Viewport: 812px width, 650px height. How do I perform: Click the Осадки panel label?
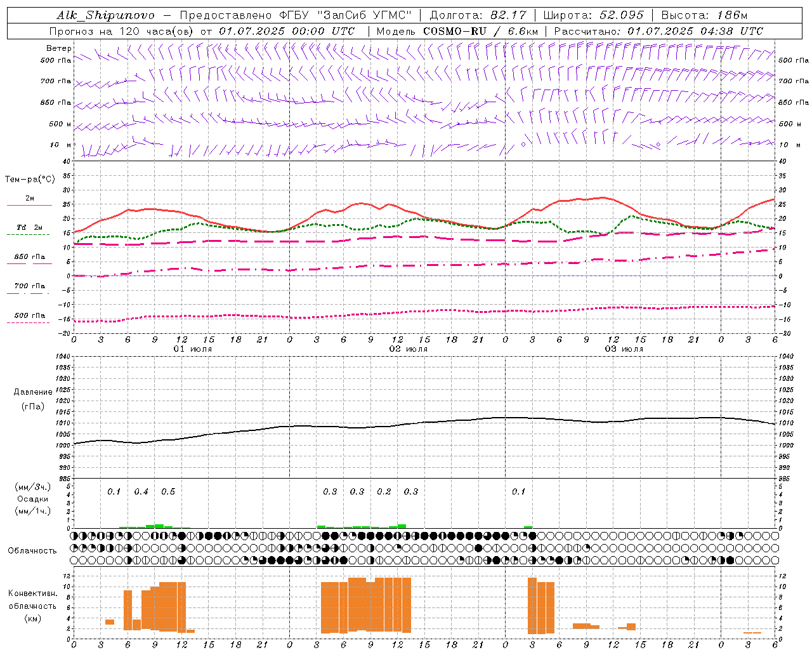click(x=33, y=499)
